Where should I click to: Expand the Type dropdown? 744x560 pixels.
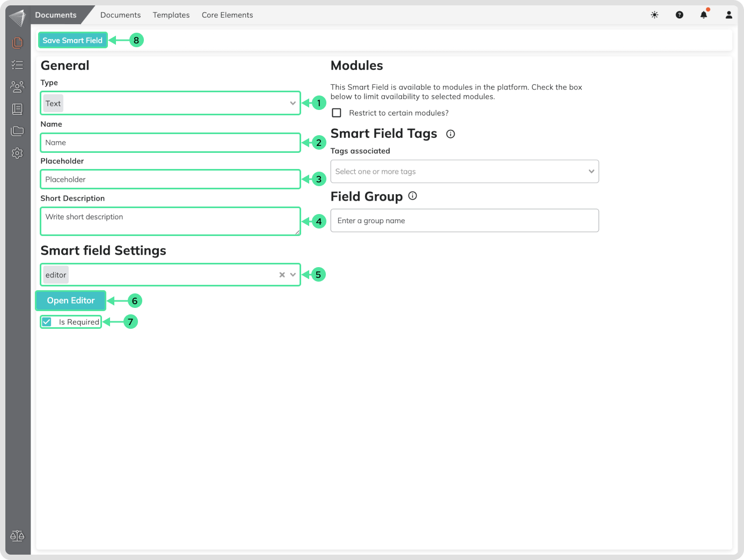coord(293,104)
